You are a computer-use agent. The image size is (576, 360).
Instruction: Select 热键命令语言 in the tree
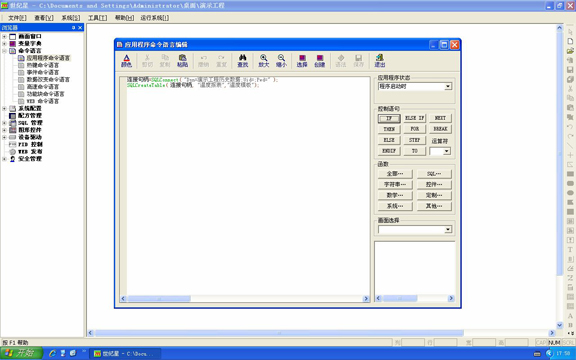tap(43, 65)
